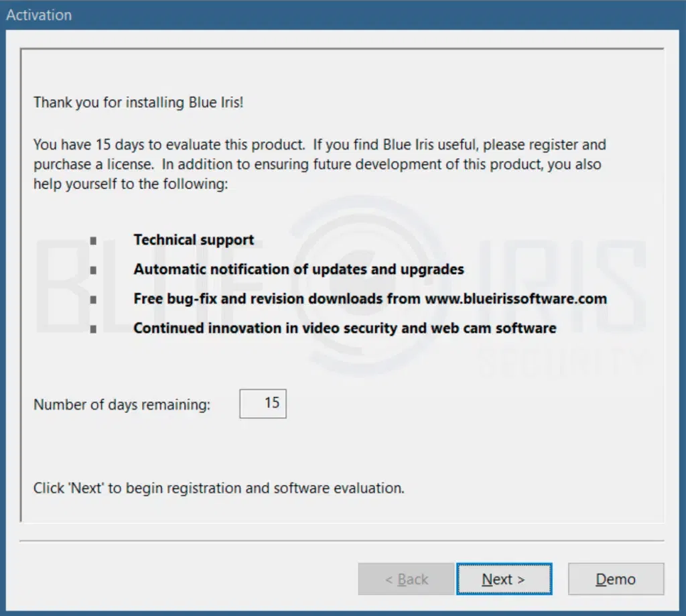
Task: Click the grayed-out Back button
Action: 406,579
